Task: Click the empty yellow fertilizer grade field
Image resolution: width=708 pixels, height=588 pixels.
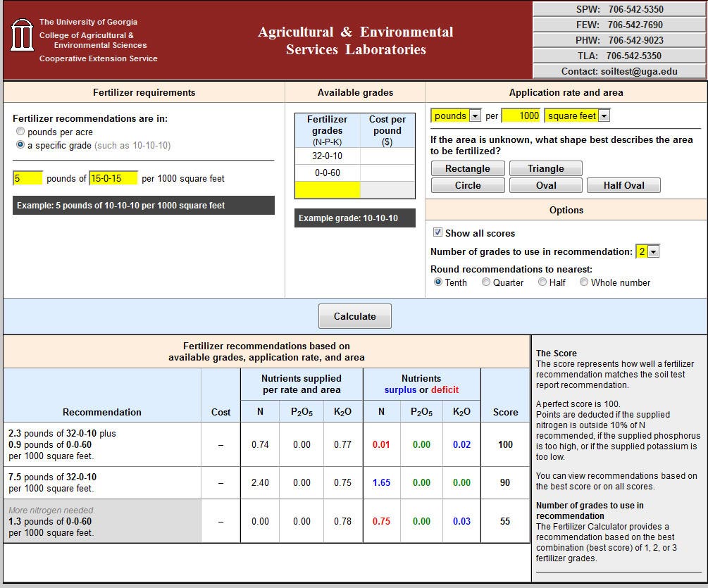Action: (328, 189)
